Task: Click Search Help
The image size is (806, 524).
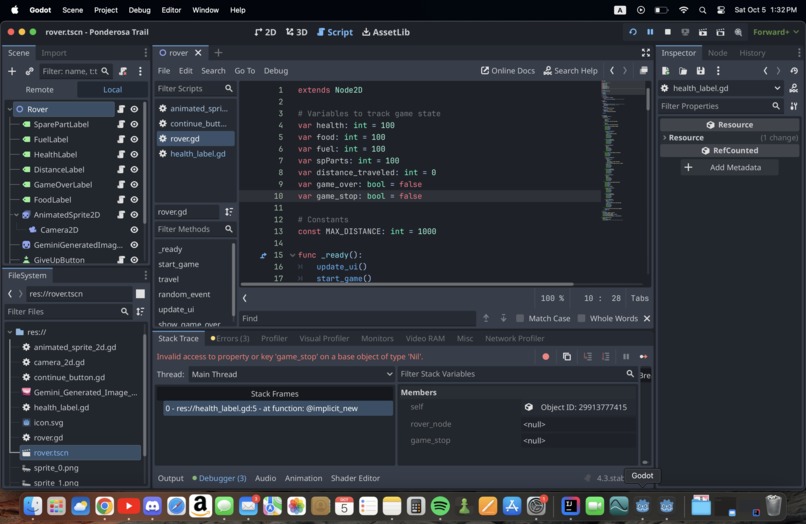Action: point(571,71)
